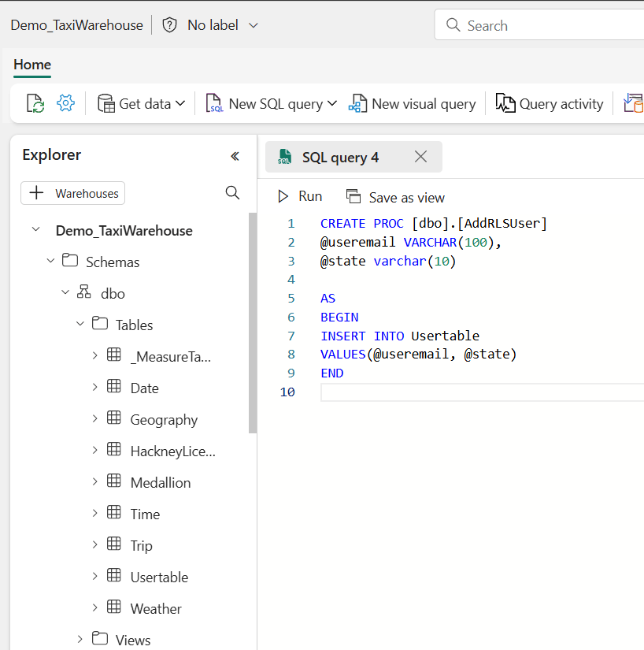Image resolution: width=644 pixels, height=650 pixels.
Task: Expand the Views folder
Action: (x=80, y=640)
